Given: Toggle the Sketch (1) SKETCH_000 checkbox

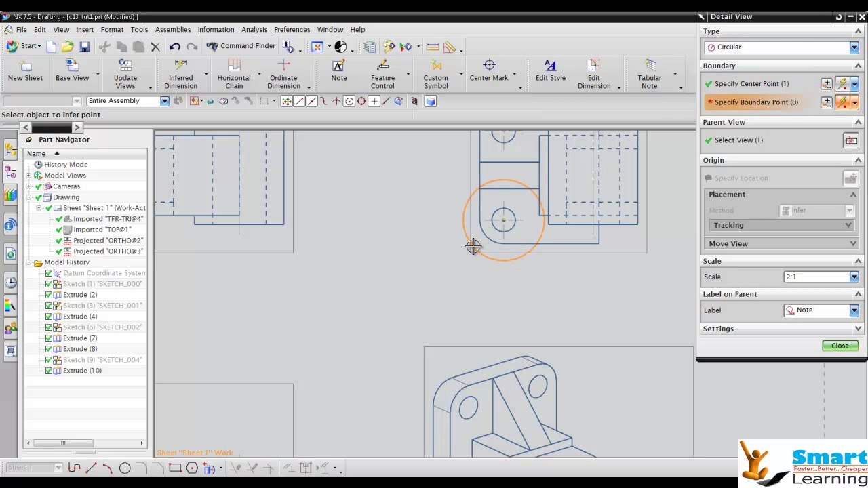Looking at the screenshot, I should (x=49, y=284).
